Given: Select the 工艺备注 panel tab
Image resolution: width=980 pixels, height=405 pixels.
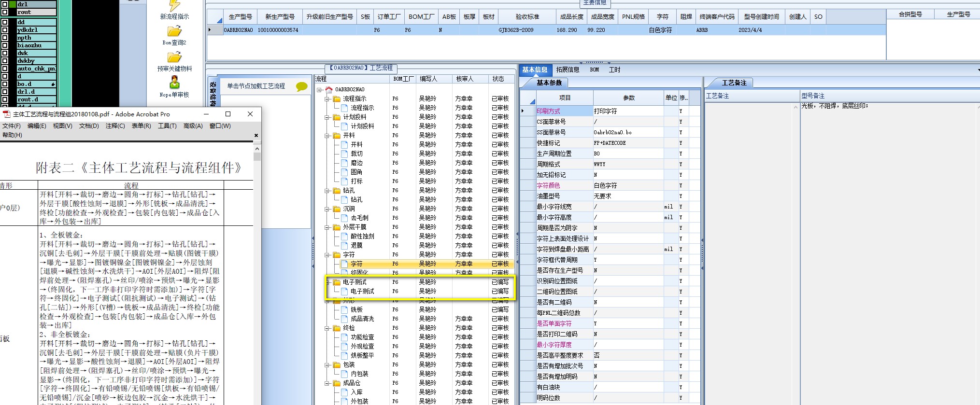Looking at the screenshot, I should tap(734, 83).
